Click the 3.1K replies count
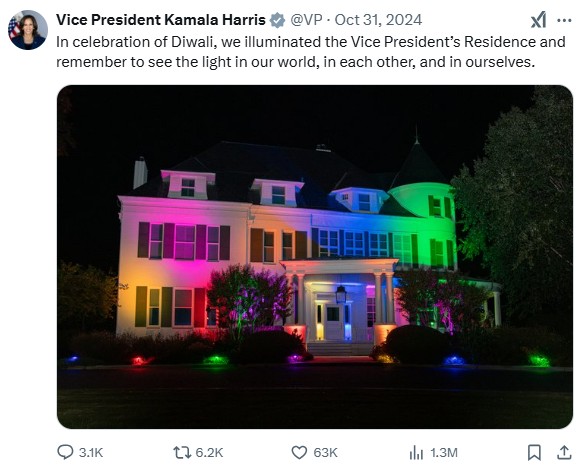 point(91,453)
